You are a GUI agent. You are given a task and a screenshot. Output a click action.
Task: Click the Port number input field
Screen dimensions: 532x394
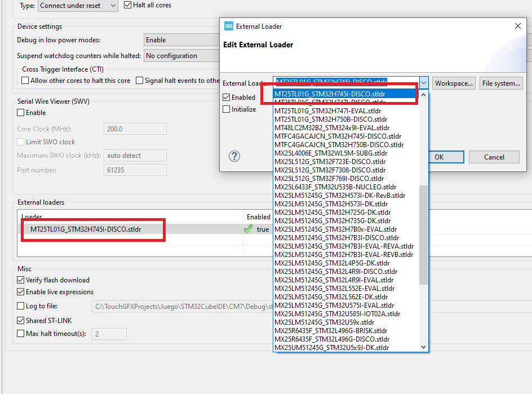pyautogui.click(x=135, y=169)
